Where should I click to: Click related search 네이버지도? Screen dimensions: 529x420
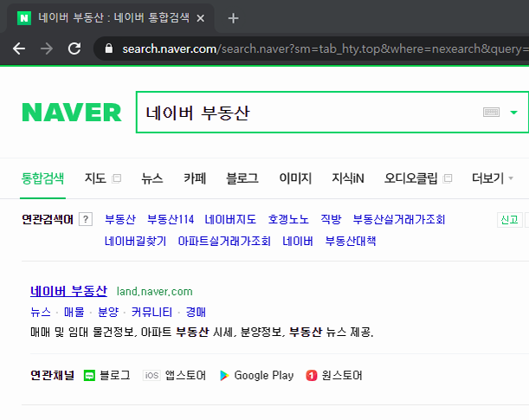(x=230, y=219)
